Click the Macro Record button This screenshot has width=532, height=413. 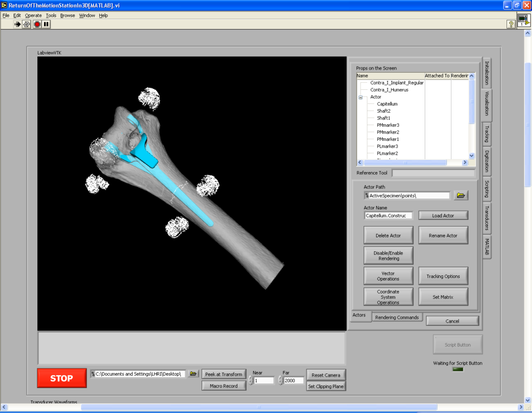click(224, 386)
